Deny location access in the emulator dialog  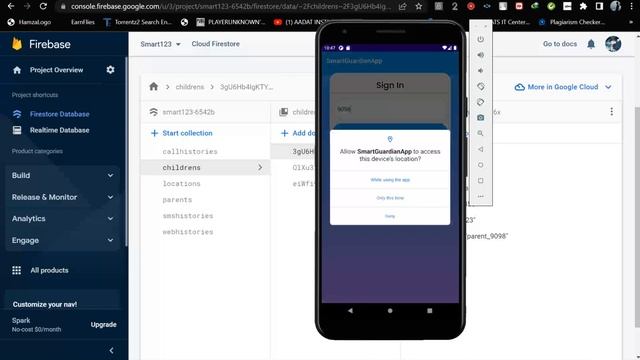[x=390, y=216]
